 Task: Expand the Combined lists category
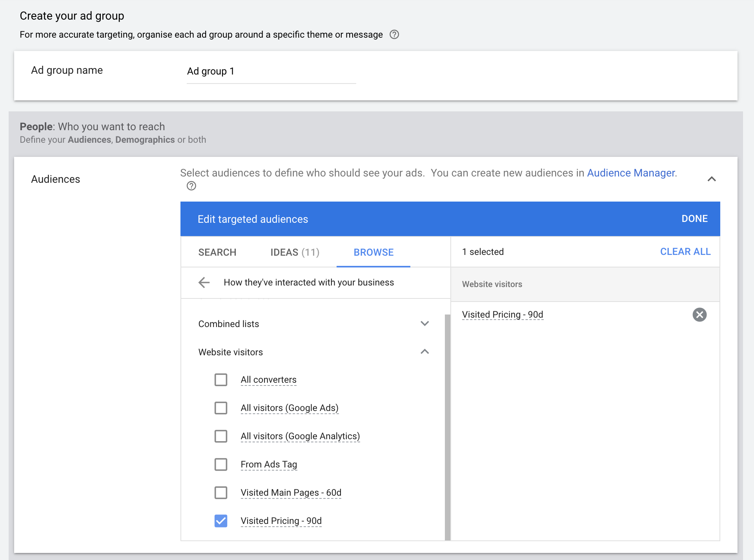[x=424, y=324]
